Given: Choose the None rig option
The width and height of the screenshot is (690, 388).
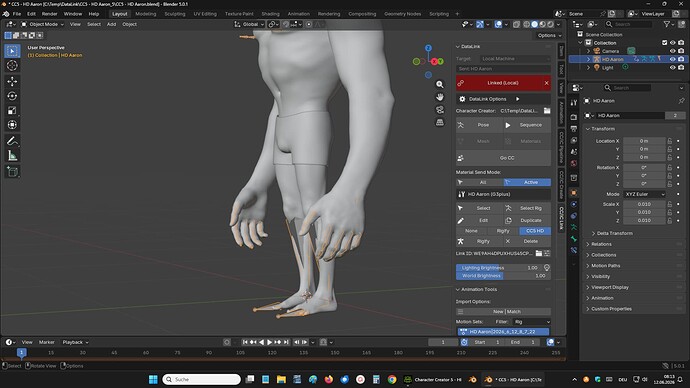Looking at the screenshot, I should pyautogui.click(x=471, y=231).
